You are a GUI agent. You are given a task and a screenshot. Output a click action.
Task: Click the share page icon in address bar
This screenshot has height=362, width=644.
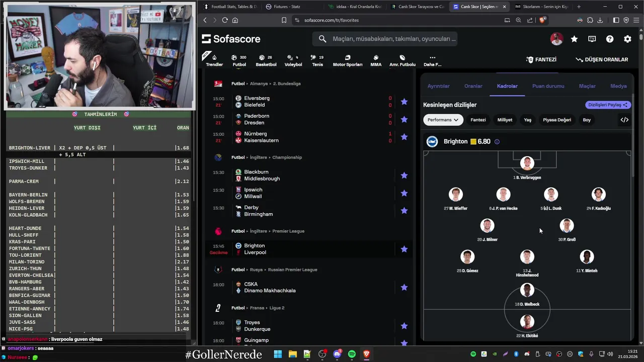coord(530,20)
